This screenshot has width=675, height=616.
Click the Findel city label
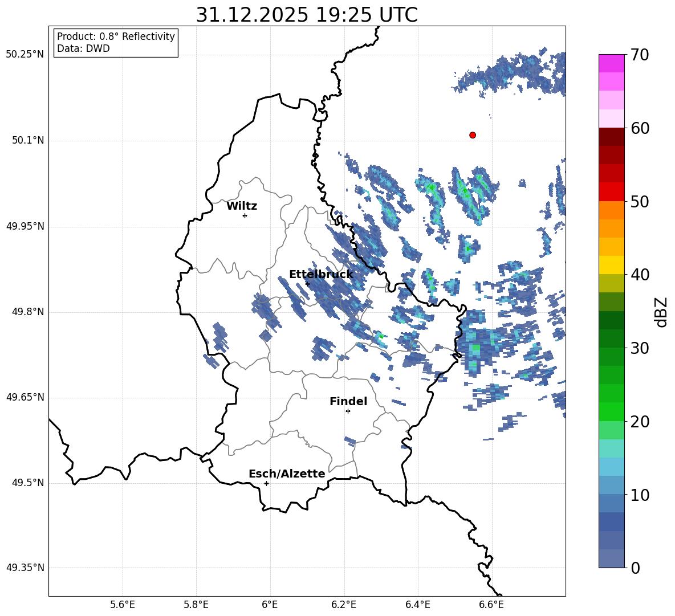pyautogui.click(x=348, y=401)
